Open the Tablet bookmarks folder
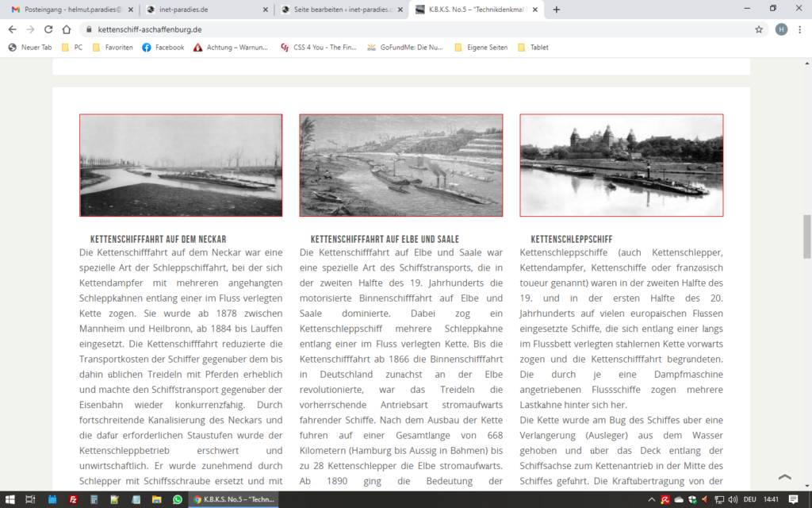 tap(532, 47)
